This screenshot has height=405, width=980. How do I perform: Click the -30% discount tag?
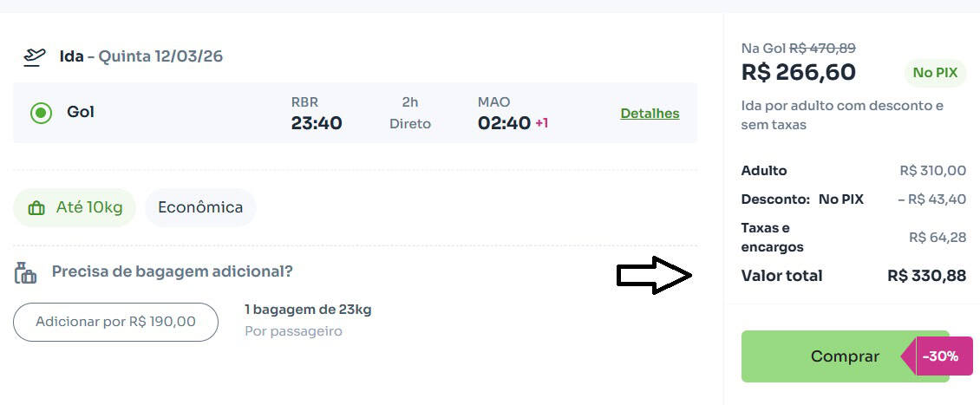pyautogui.click(x=940, y=356)
